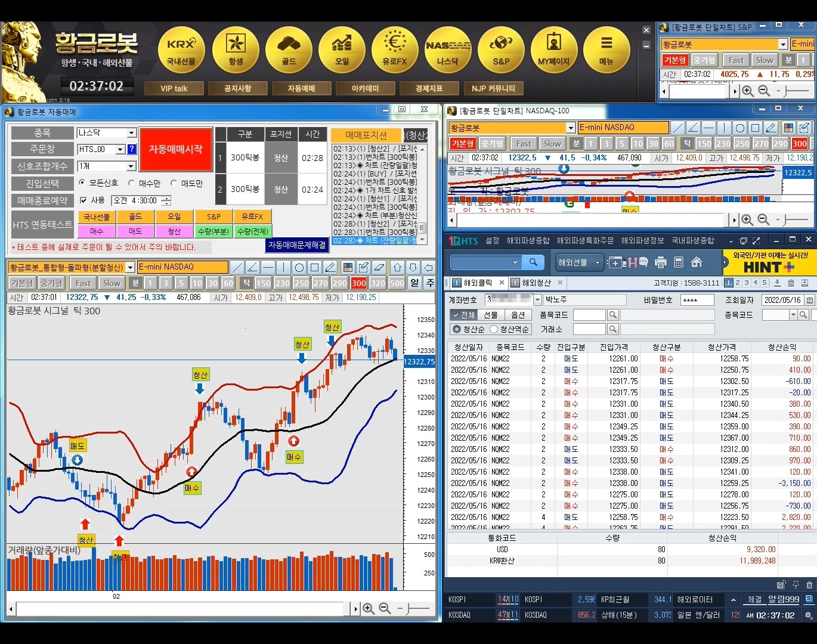Open the color grid palette in main chart
This screenshot has height=644, width=817.
(348, 267)
